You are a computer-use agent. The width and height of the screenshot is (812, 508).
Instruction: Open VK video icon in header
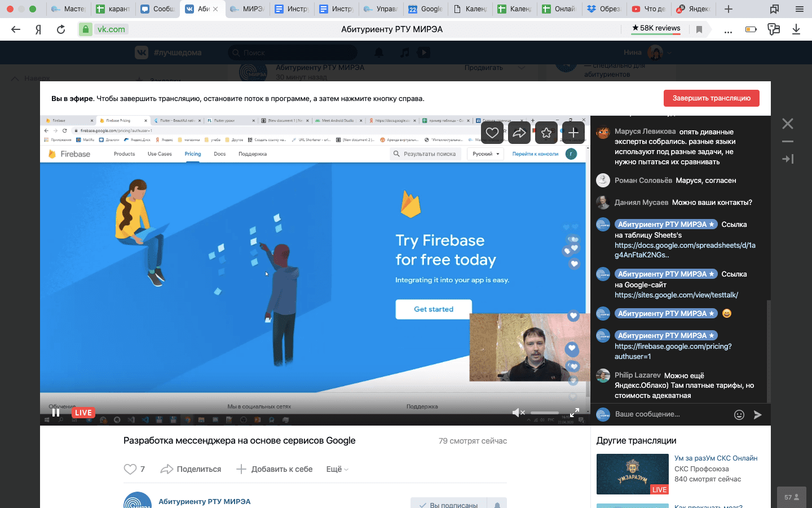point(424,52)
